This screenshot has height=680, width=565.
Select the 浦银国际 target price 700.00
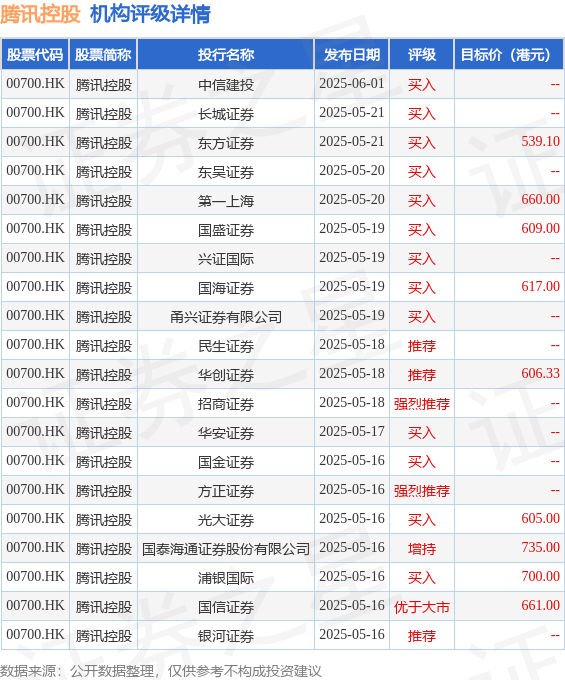click(x=540, y=576)
